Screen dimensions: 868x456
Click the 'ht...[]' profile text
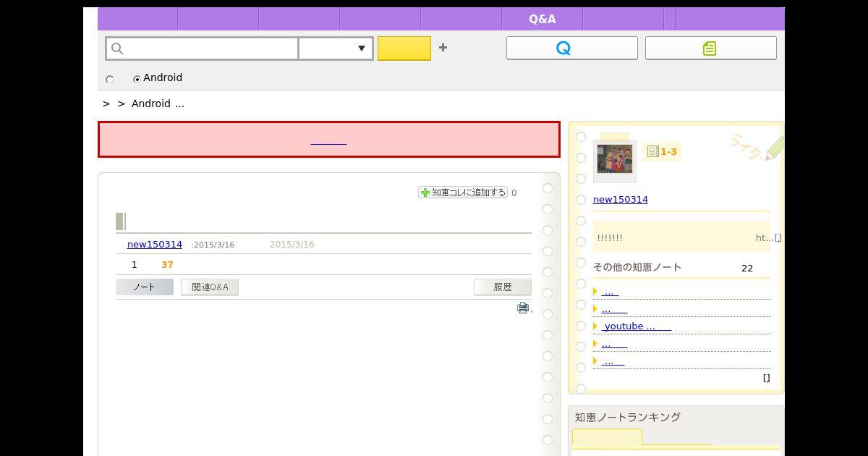point(768,237)
